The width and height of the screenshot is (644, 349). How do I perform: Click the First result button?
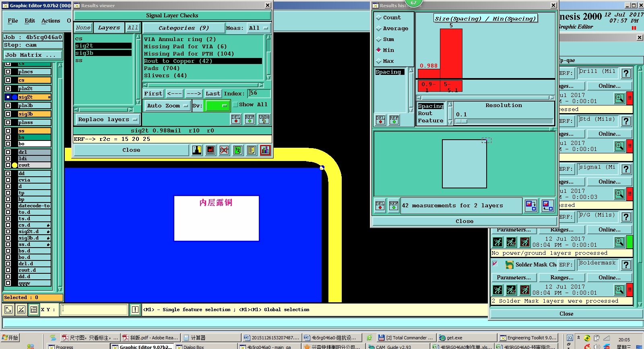click(153, 93)
